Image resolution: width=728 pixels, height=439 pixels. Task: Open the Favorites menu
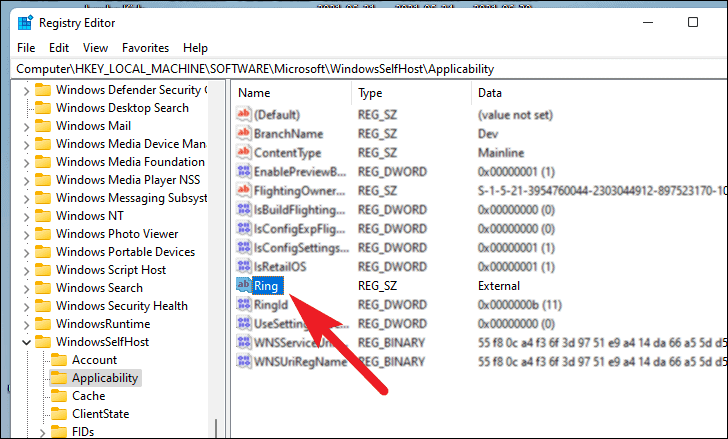pos(145,48)
